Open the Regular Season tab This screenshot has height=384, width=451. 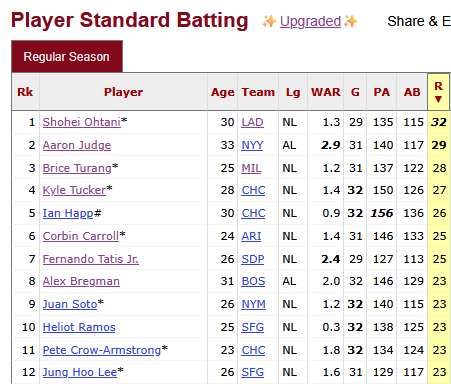coord(67,56)
